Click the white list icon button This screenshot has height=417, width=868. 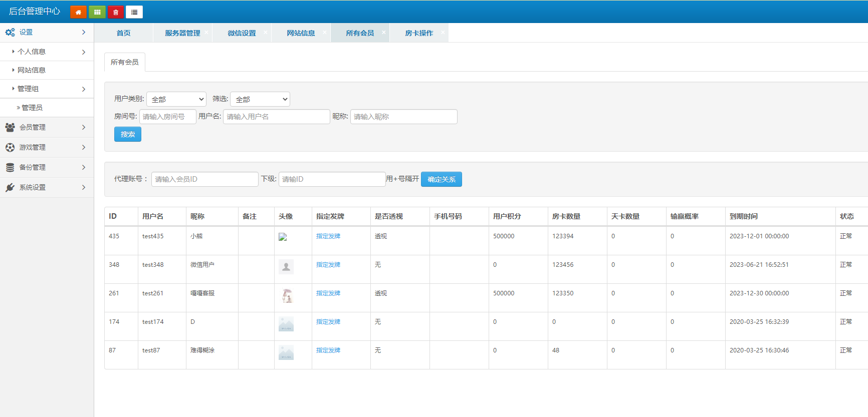pyautogui.click(x=134, y=12)
